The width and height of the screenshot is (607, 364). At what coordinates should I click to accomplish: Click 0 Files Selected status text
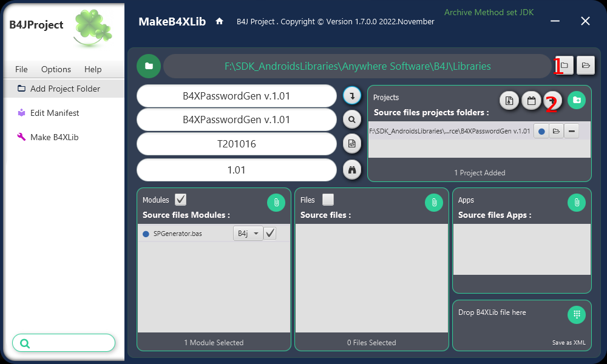click(x=371, y=343)
